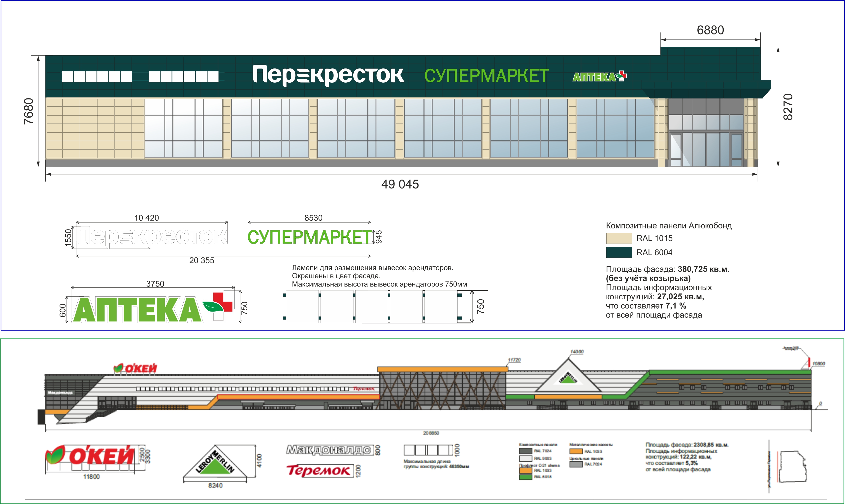845x504 pixels.
Task: Click the large О'КЕЙ logo above 11800 dimension
Action: pos(90,455)
